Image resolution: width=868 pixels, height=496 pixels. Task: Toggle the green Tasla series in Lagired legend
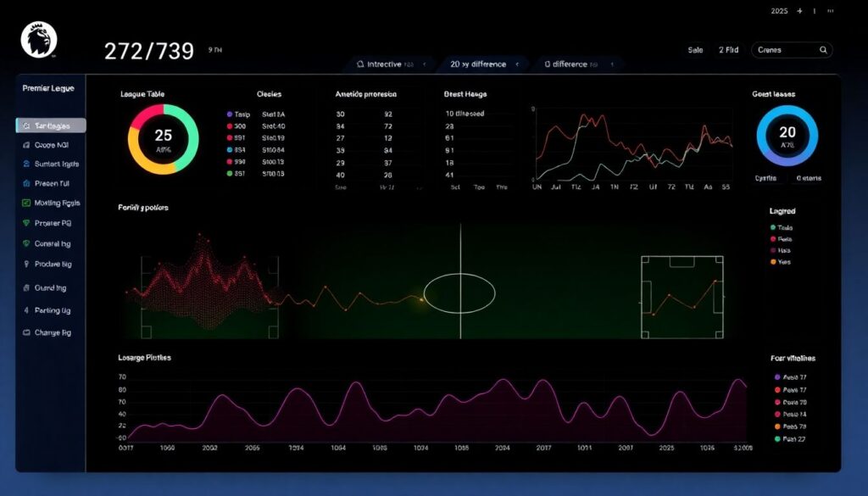coord(772,228)
